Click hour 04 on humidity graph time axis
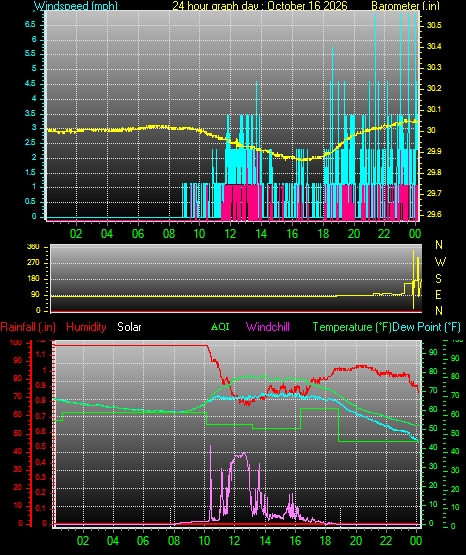This screenshot has width=466, height=555. click(x=113, y=540)
